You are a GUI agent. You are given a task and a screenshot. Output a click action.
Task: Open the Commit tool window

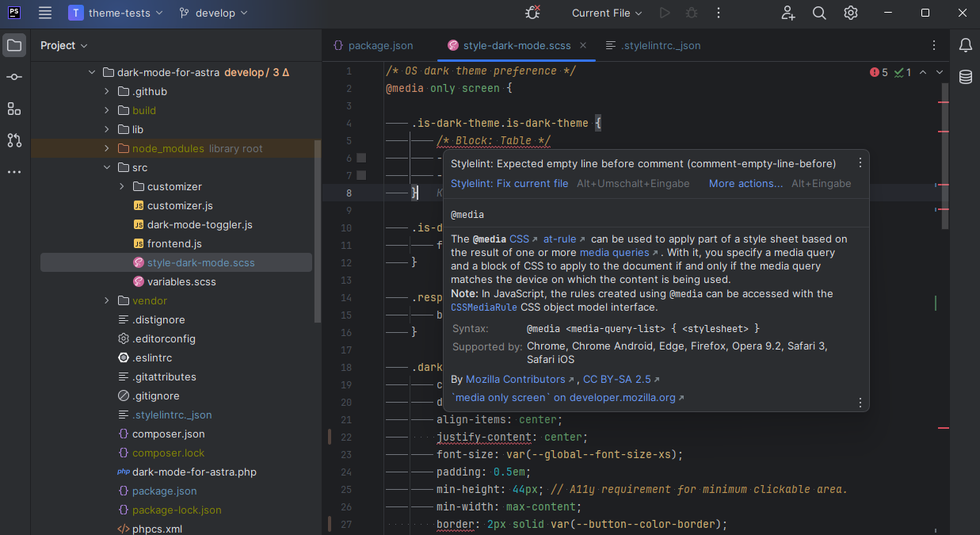14,77
